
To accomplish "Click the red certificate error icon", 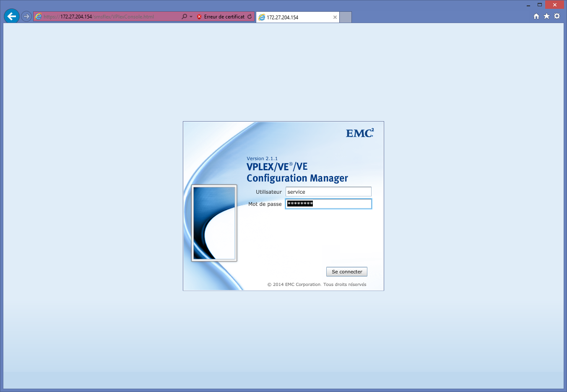I will (199, 17).
